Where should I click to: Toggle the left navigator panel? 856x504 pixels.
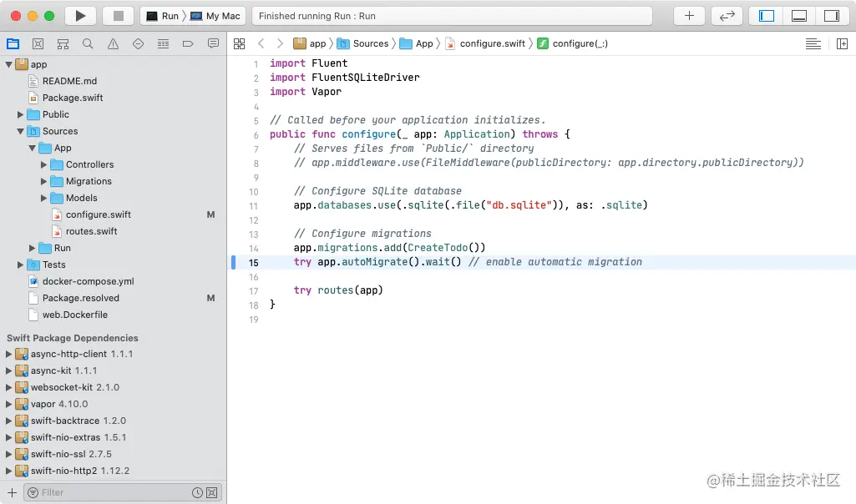(x=767, y=16)
